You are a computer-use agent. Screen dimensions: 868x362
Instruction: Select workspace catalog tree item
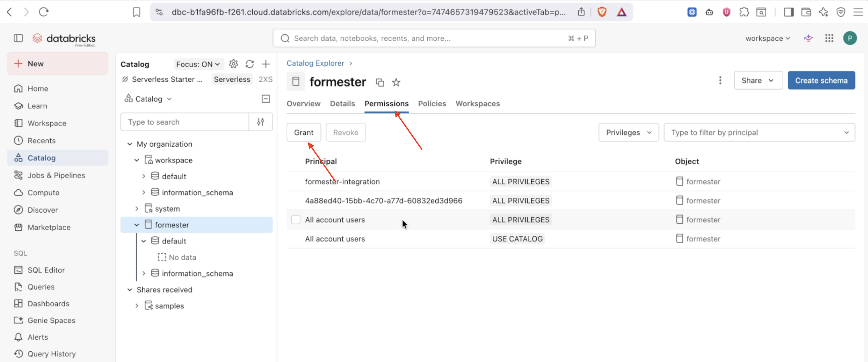(x=174, y=160)
